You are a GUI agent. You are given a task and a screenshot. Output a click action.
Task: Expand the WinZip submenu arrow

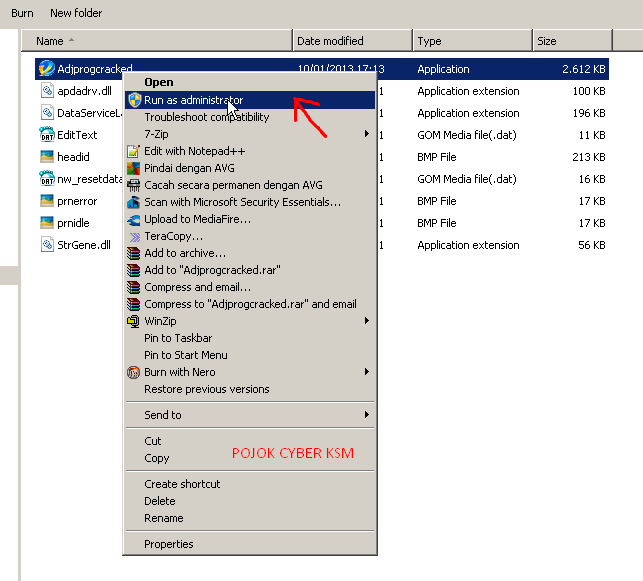tap(367, 321)
